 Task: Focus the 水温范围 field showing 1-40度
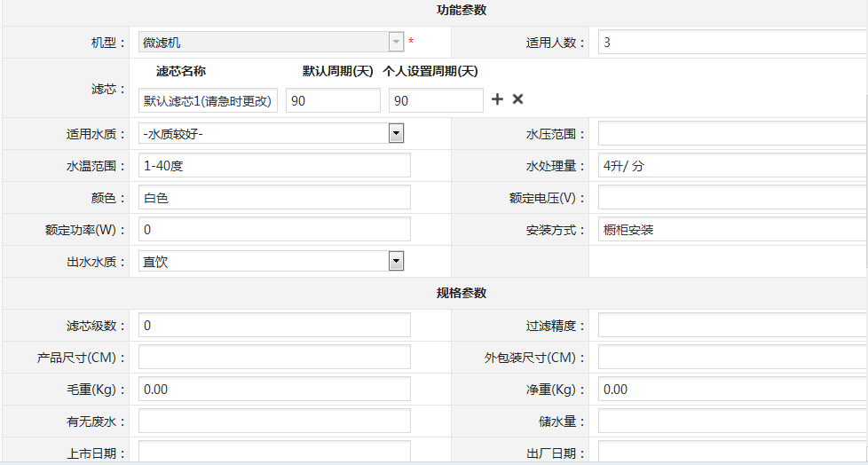tap(274, 165)
